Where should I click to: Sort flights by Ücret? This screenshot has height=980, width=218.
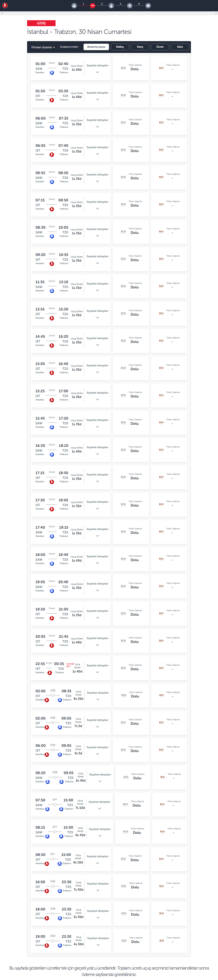coord(160,47)
